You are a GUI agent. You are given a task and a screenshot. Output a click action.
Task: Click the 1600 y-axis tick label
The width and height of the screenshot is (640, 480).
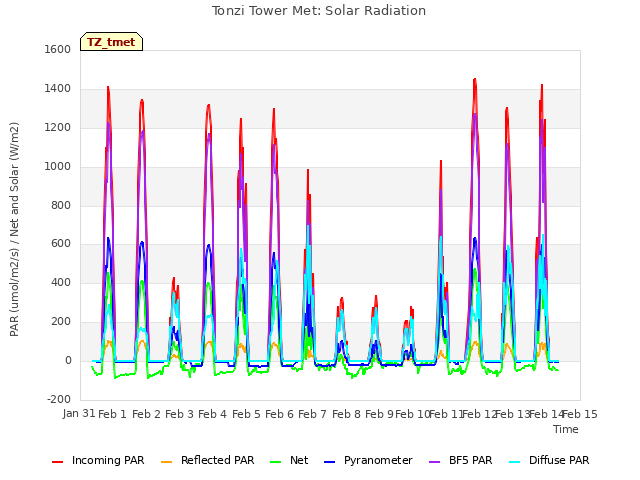click(58, 49)
